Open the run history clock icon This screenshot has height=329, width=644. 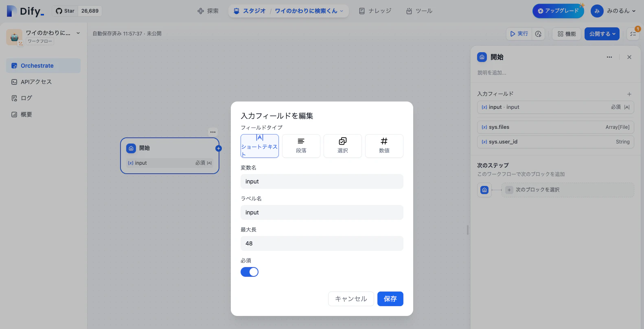(x=539, y=34)
